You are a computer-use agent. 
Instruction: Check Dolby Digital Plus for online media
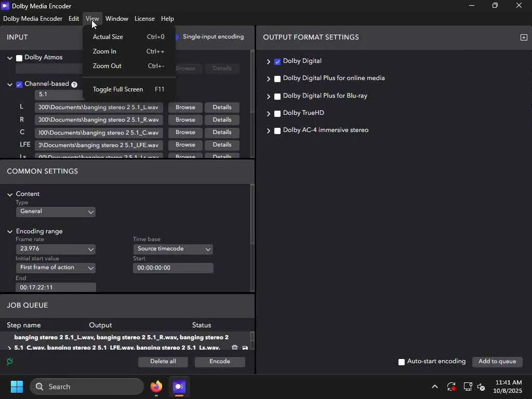click(x=277, y=79)
